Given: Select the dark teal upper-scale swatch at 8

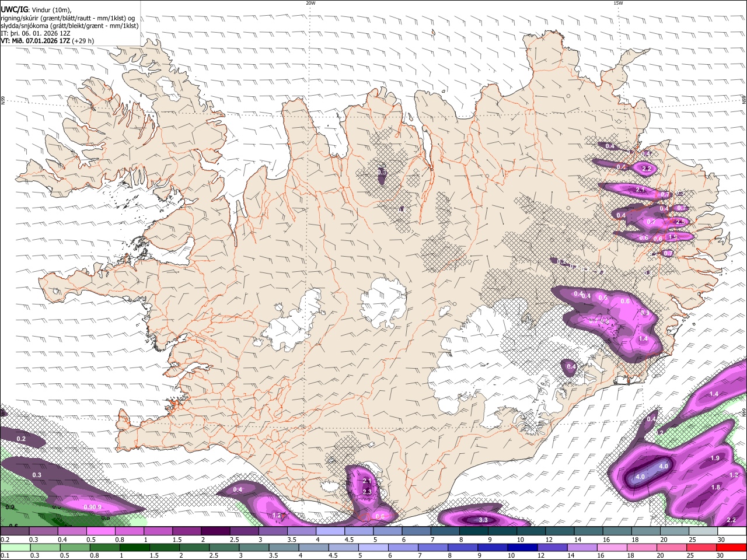Looking at the screenshot, I should tap(474, 531).
